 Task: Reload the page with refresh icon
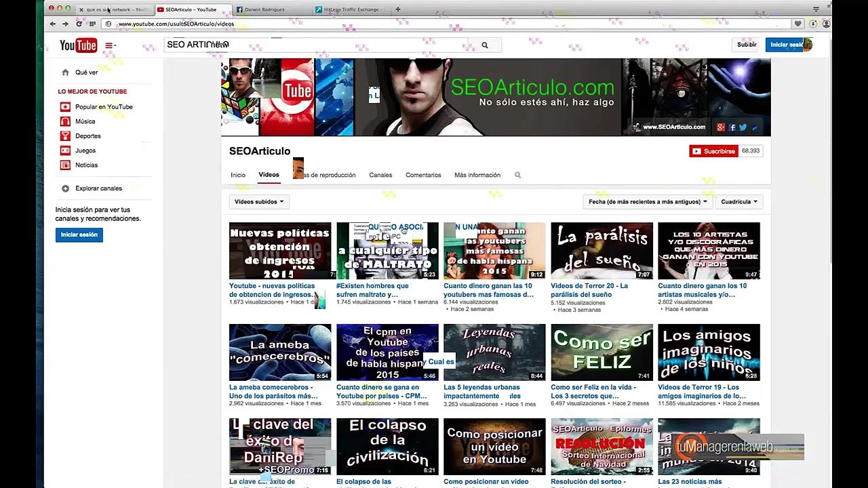[79, 24]
